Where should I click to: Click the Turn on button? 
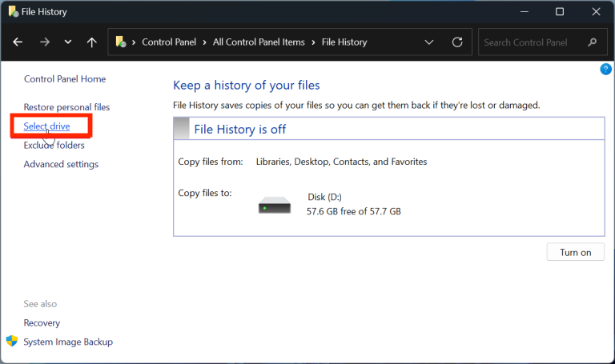pos(576,252)
